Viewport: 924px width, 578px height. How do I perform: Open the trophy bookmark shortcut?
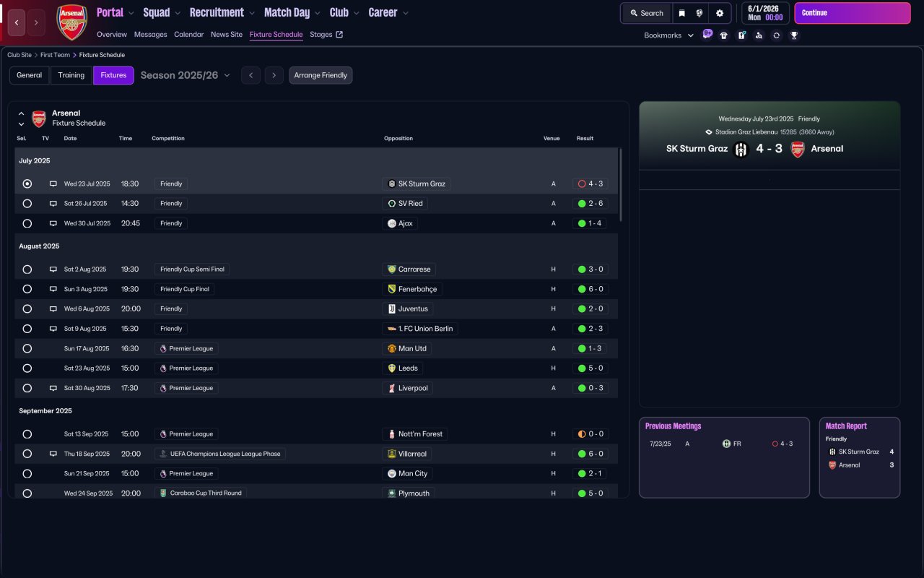794,35
